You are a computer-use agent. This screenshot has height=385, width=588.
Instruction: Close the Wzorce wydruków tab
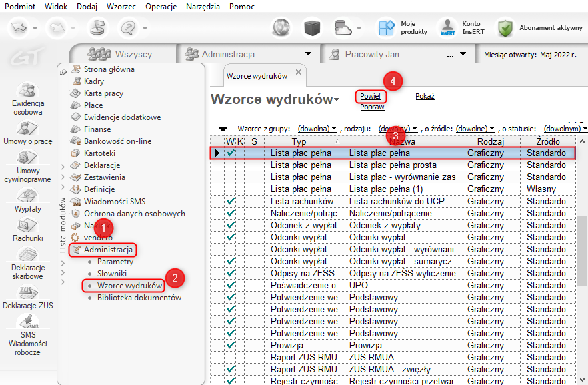pos(299,72)
